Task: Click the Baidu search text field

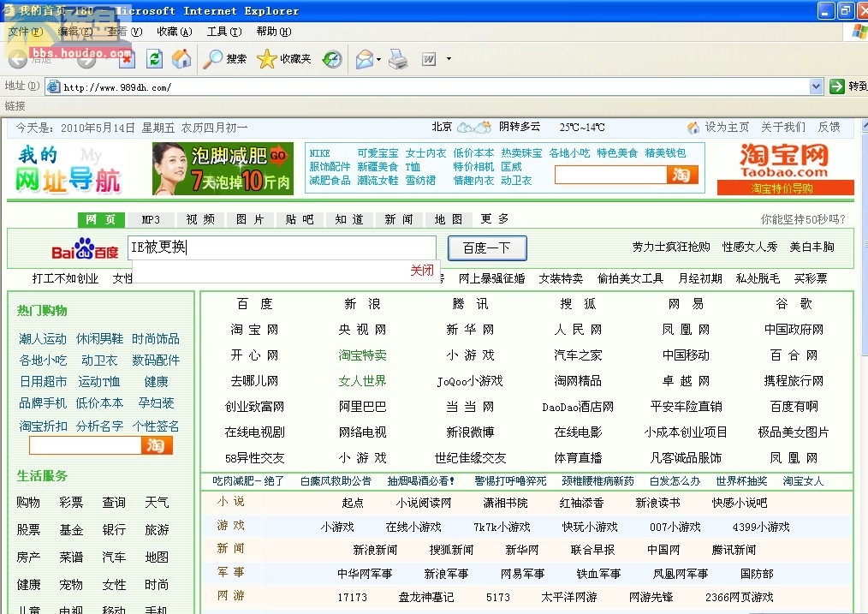Action: click(x=282, y=247)
